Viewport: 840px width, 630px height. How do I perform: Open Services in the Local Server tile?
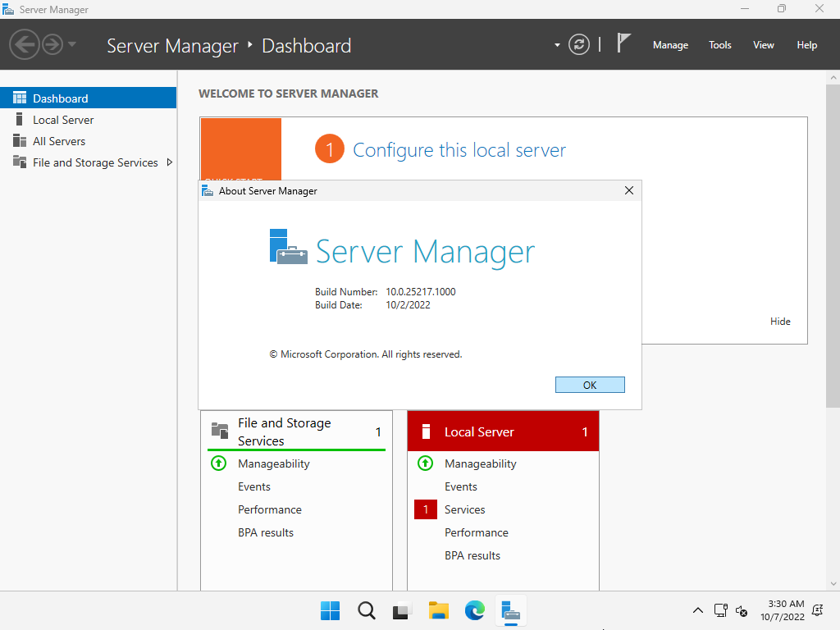tap(464, 509)
